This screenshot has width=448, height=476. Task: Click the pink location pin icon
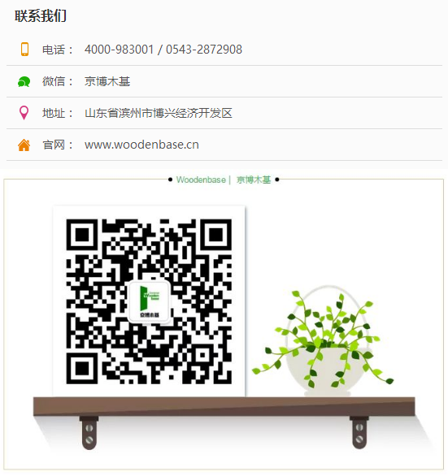pos(24,113)
